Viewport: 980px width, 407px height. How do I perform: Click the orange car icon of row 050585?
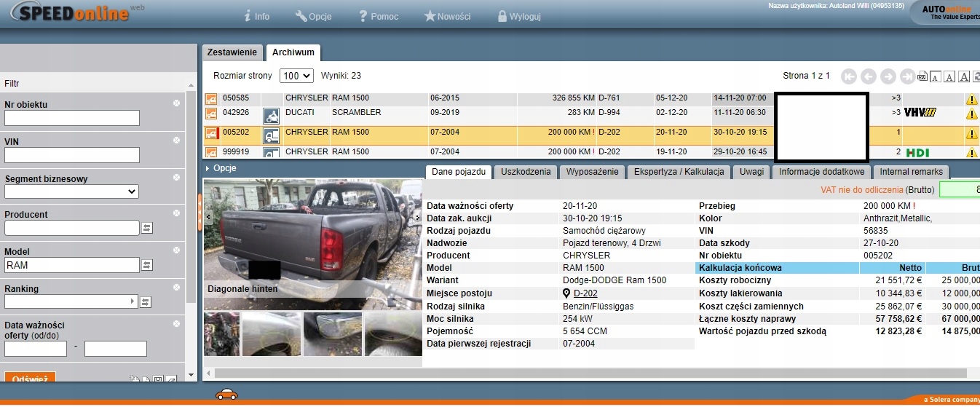point(211,98)
